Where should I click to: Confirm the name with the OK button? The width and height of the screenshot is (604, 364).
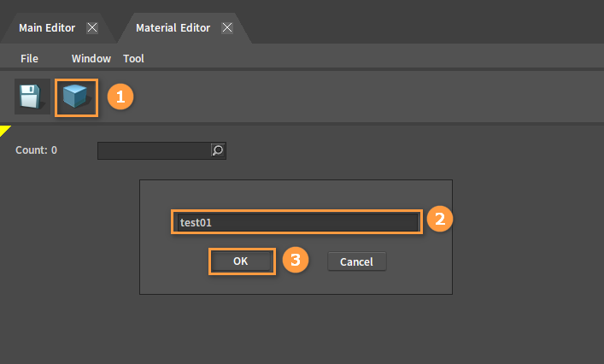click(242, 261)
